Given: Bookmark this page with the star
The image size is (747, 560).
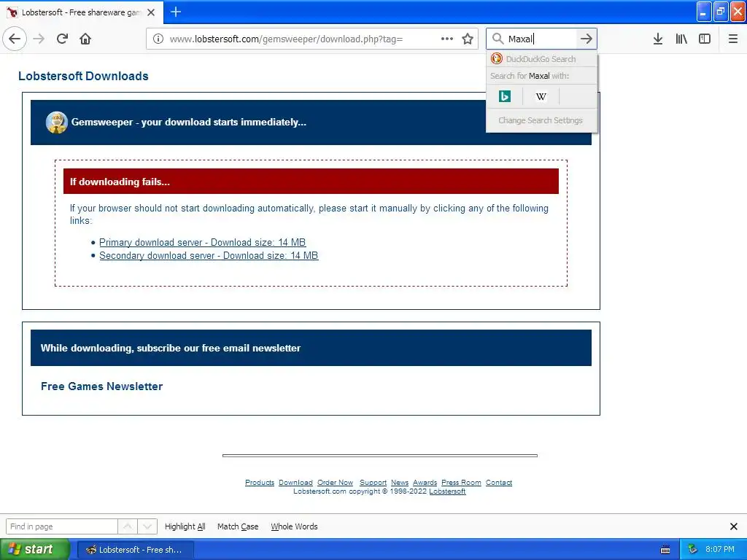Looking at the screenshot, I should pyautogui.click(x=468, y=39).
